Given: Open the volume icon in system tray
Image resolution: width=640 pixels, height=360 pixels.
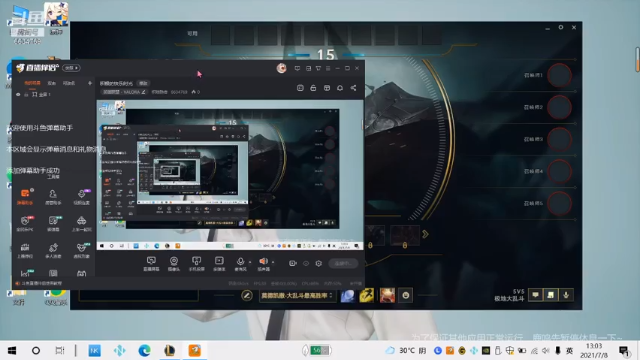Looking at the screenshot, I should click(546, 350).
